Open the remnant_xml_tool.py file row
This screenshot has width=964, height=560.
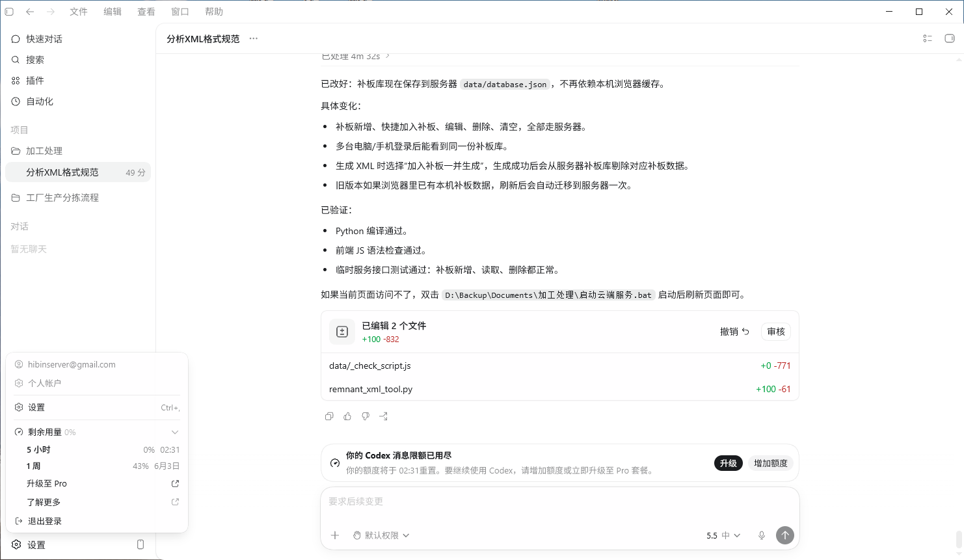[560, 389]
